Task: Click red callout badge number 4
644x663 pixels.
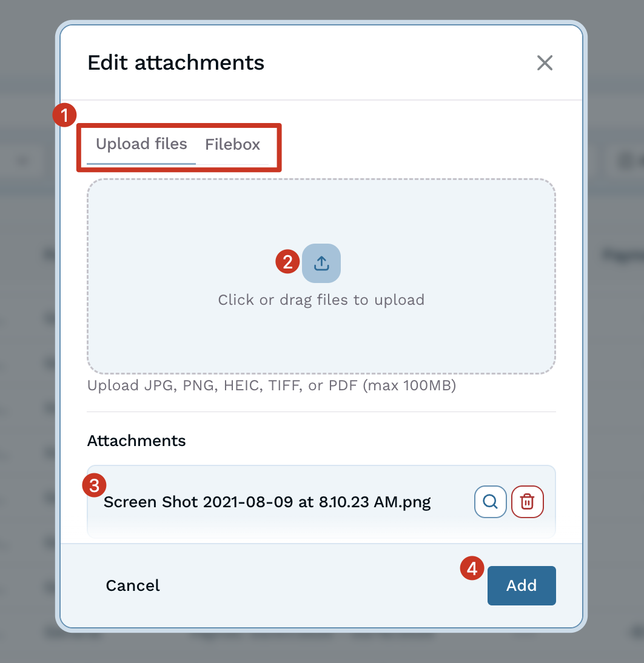Action: pos(471,569)
